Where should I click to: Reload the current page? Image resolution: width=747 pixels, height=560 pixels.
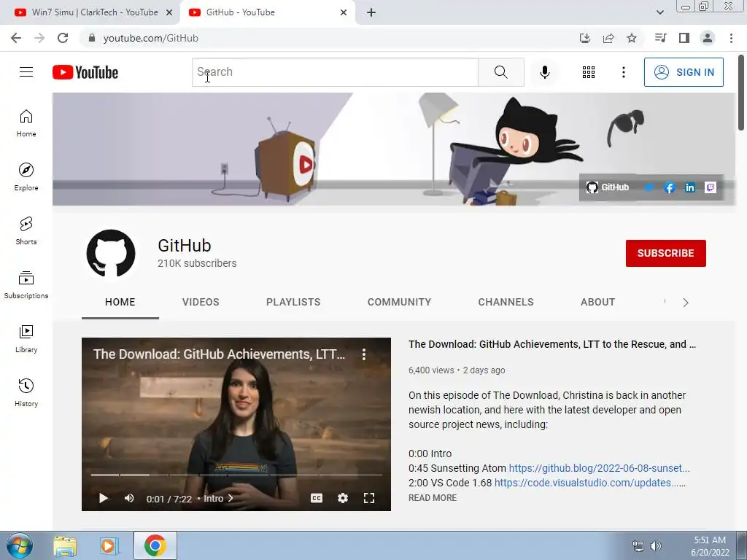pyautogui.click(x=63, y=38)
